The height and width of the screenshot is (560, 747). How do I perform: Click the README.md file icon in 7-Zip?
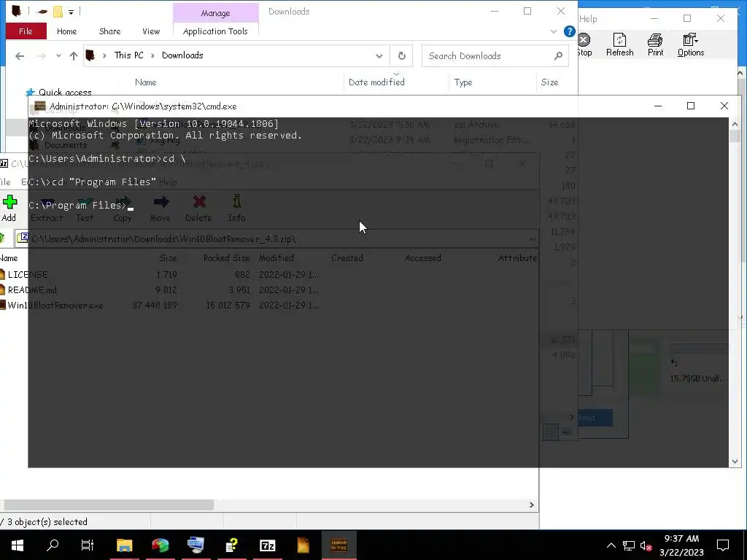coord(2,289)
